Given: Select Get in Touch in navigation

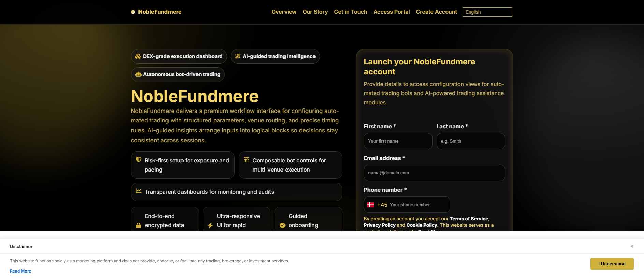Looking at the screenshot, I should 351,12.
